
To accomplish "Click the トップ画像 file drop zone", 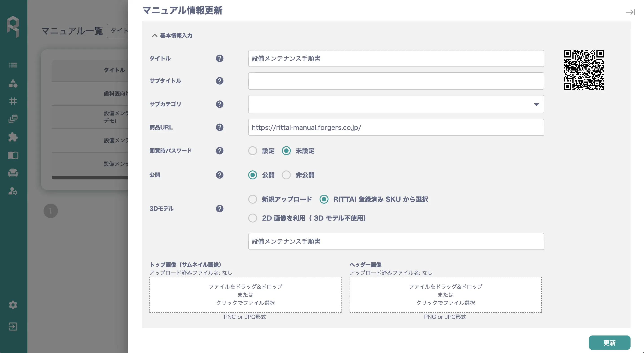I will [245, 295].
